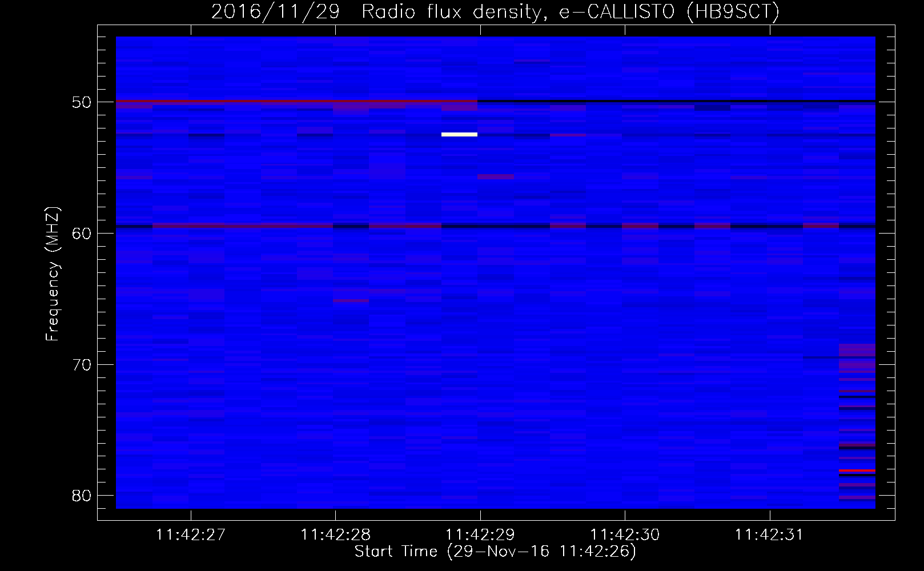Click the white saturated bar in the spectrogram

[459, 134]
